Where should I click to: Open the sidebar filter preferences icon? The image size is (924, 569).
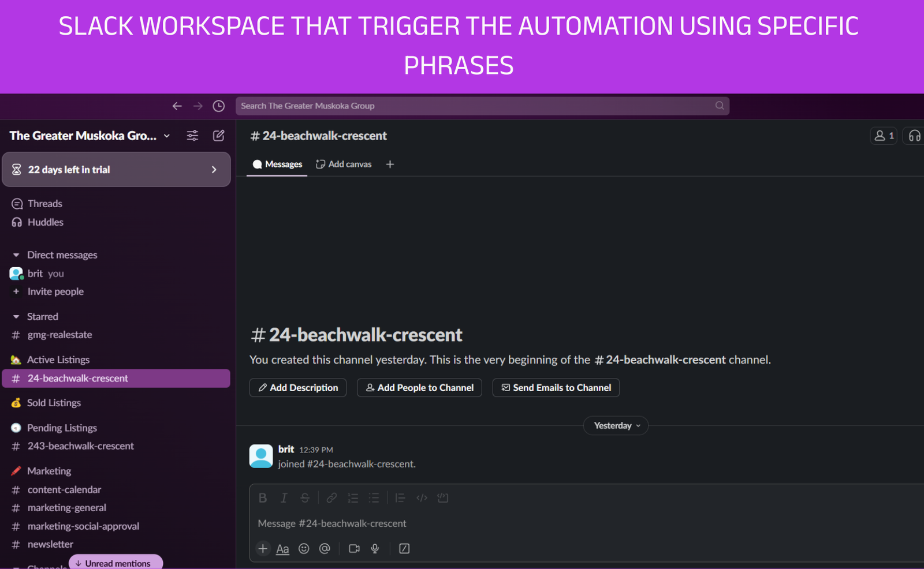tap(192, 136)
